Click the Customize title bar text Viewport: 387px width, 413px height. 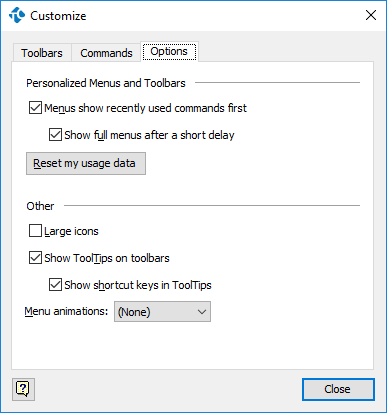[x=58, y=16]
